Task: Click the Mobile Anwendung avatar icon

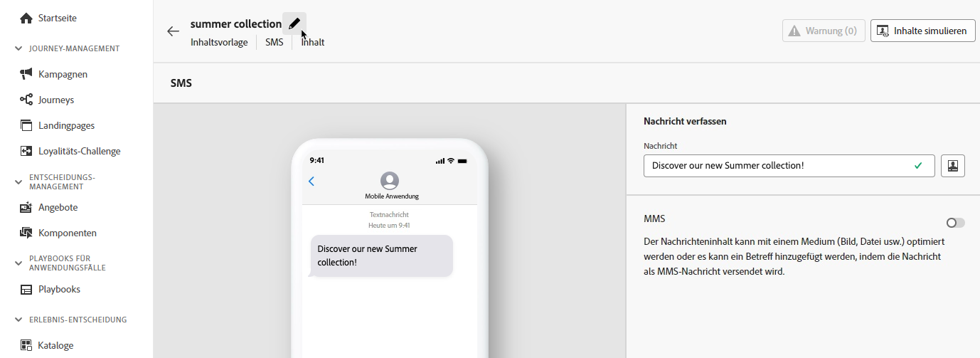Action: (390, 181)
